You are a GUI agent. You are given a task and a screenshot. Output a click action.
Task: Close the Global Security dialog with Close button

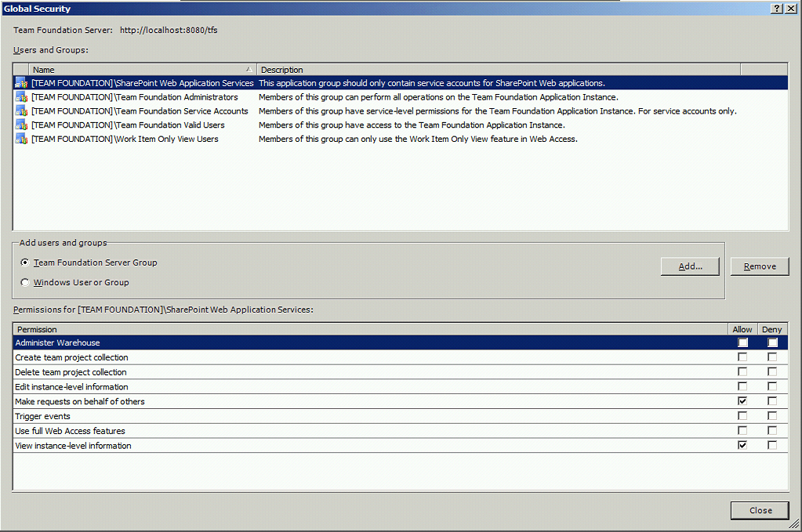tap(760, 511)
